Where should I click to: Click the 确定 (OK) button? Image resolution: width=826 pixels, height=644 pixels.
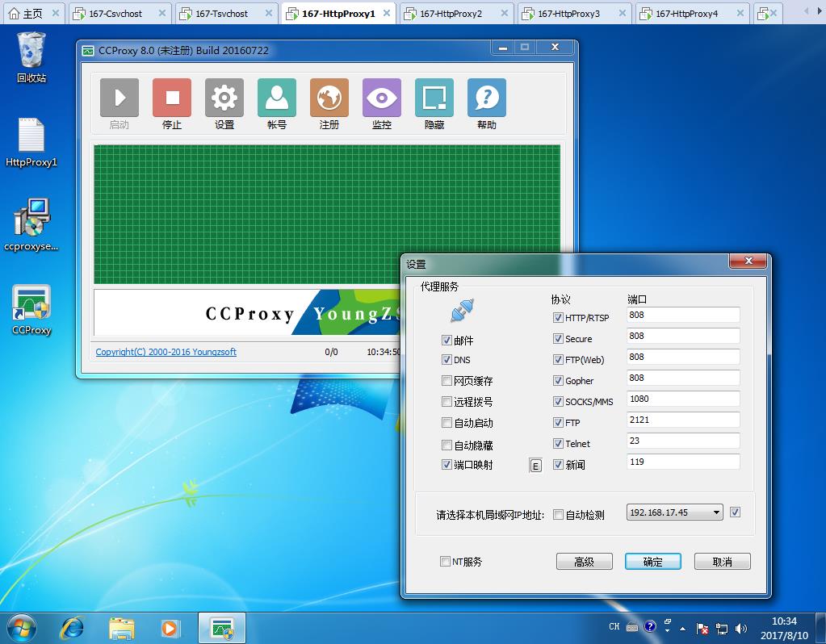tap(652, 562)
